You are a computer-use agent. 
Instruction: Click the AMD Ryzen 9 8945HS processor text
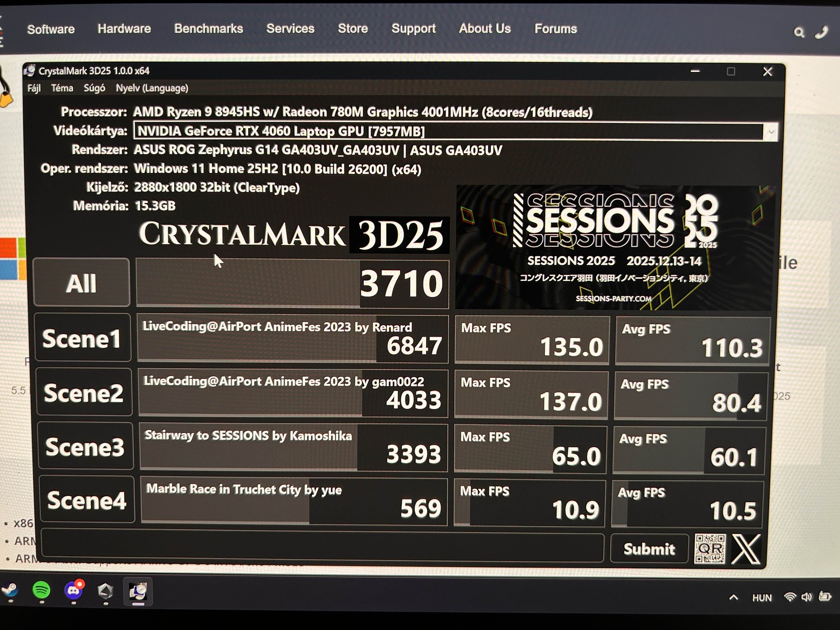(x=363, y=112)
